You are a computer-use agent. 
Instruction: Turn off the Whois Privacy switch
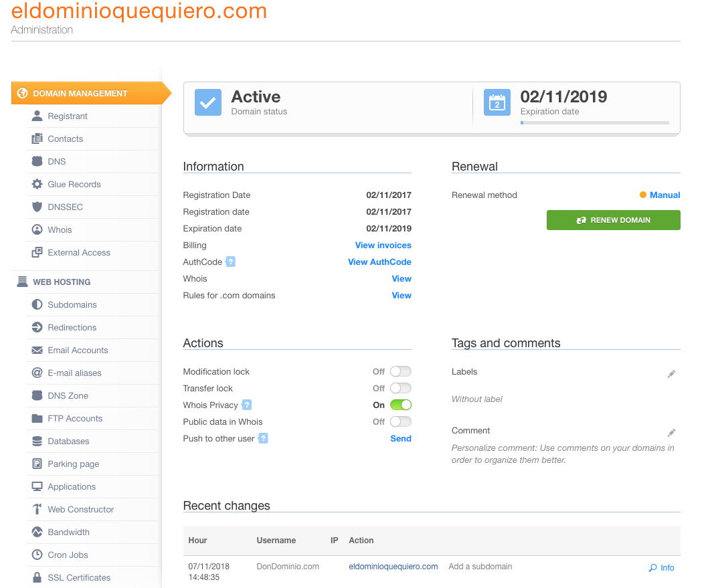[x=401, y=405]
